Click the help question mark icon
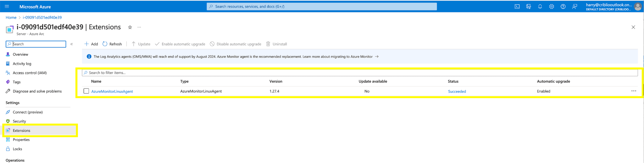 click(x=563, y=7)
